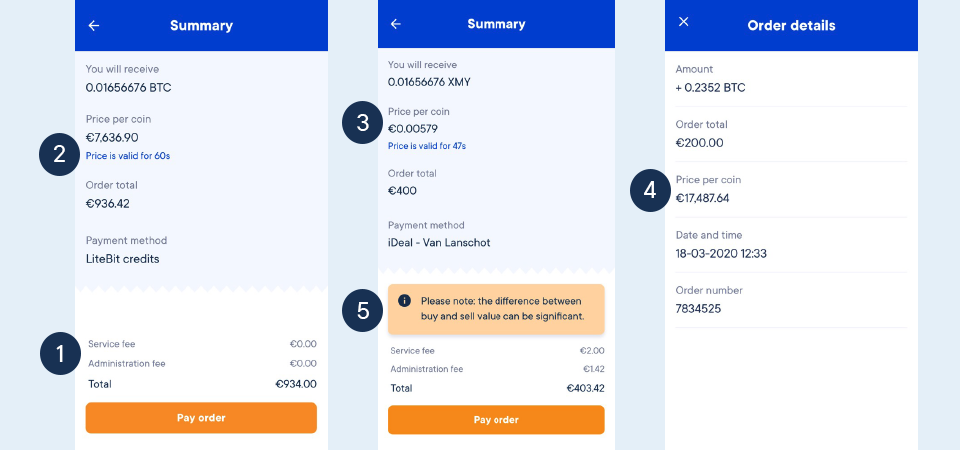
Task: Go back from the BTC Summary screen
Action: pyautogui.click(x=94, y=26)
